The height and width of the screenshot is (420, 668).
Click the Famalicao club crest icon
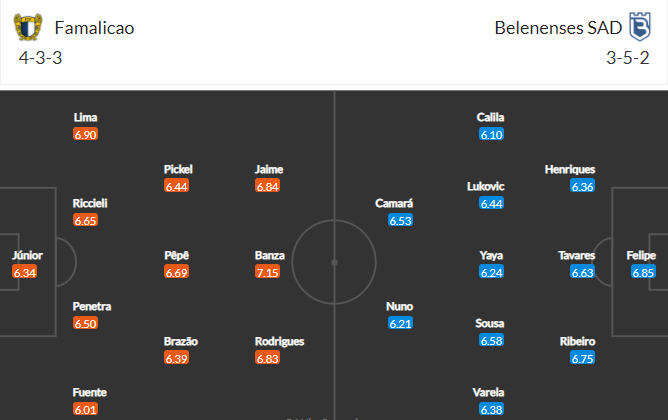(x=28, y=27)
